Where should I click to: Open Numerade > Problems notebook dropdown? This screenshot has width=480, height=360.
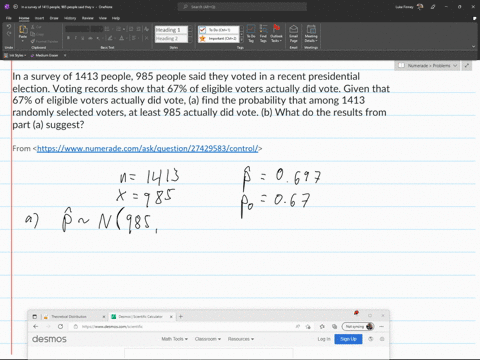[x=428, y=66]
